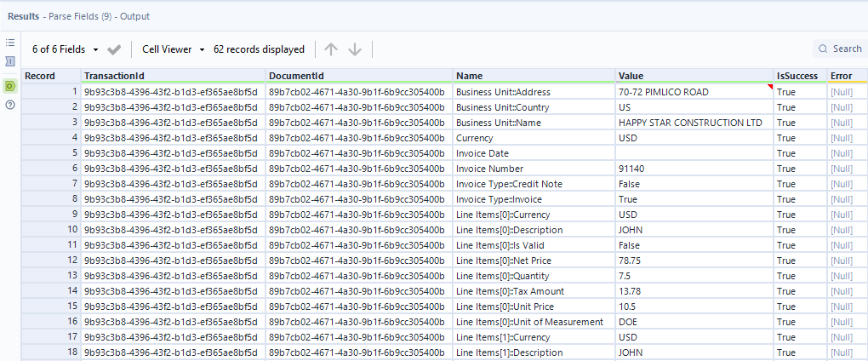The image size is (868, 361).
Task: Select the TransactionId column header
Action: (174, 76)
